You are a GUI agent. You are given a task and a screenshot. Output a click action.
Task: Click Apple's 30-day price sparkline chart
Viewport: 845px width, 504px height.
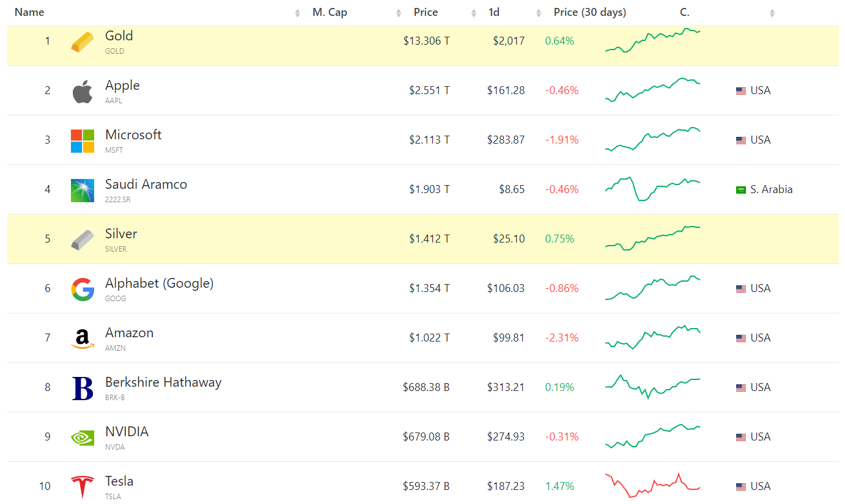tap(652, 89)
